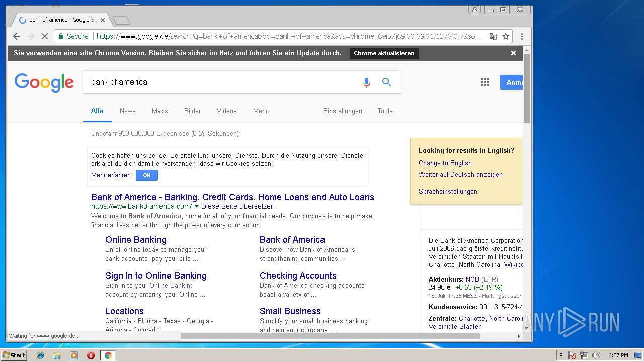Expand green arrow next to bankofamerica.com URL
644x362 pixels.
196,207
